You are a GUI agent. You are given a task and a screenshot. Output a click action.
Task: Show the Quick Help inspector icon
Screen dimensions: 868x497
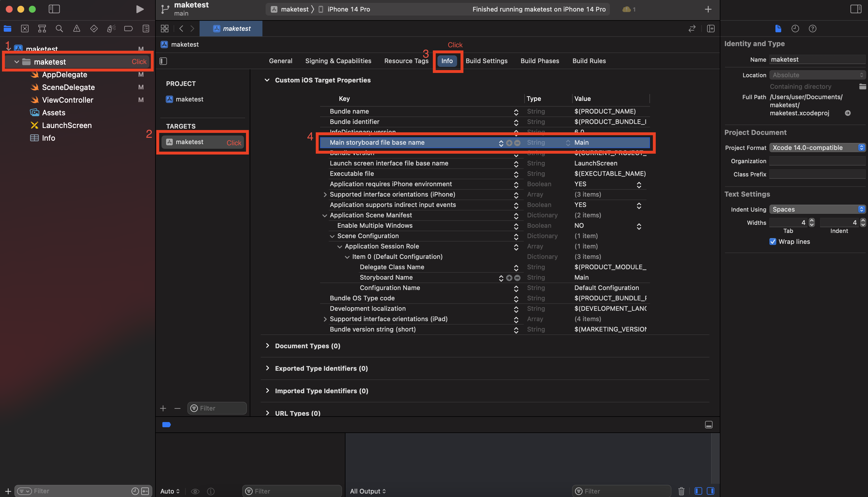pyautogui.click(x=812, y=29)
